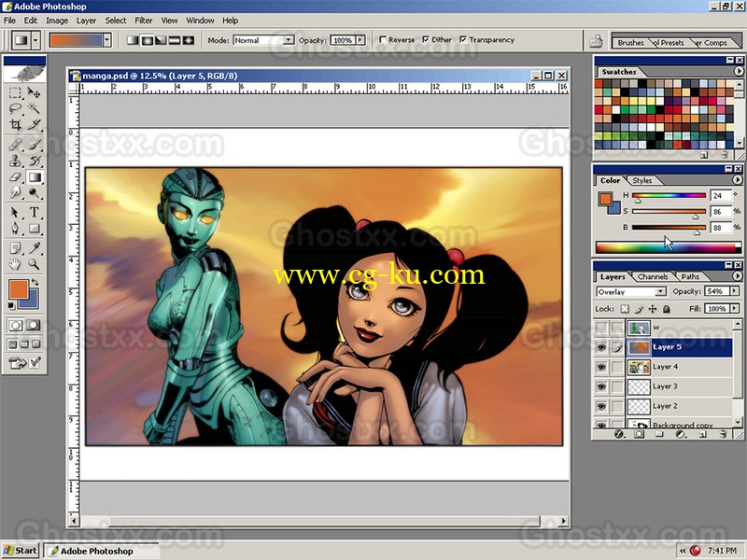The height and width of the screenshot is (560, 747).
Task: Open the Fill 100% slider arrow
Action: (x=734, y=309)
